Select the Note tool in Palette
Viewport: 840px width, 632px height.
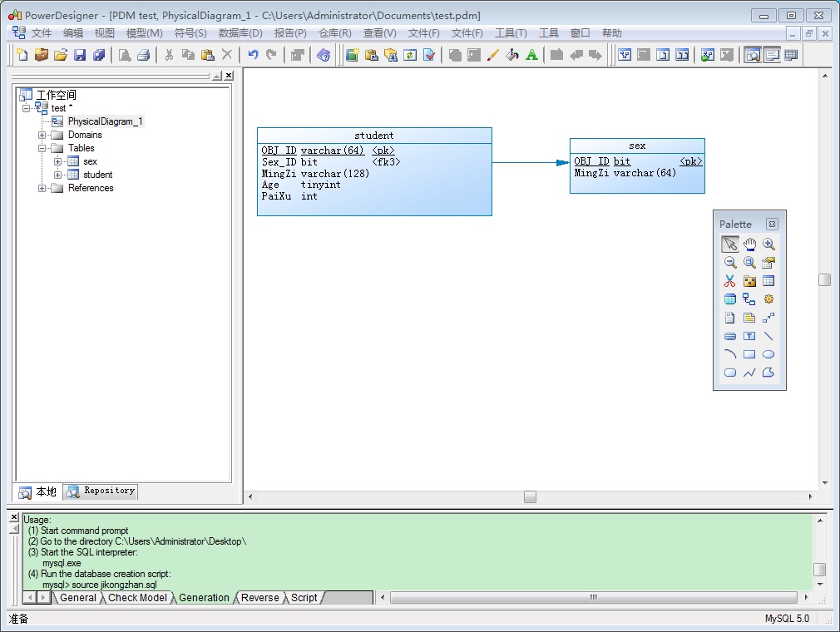point(749,318)
